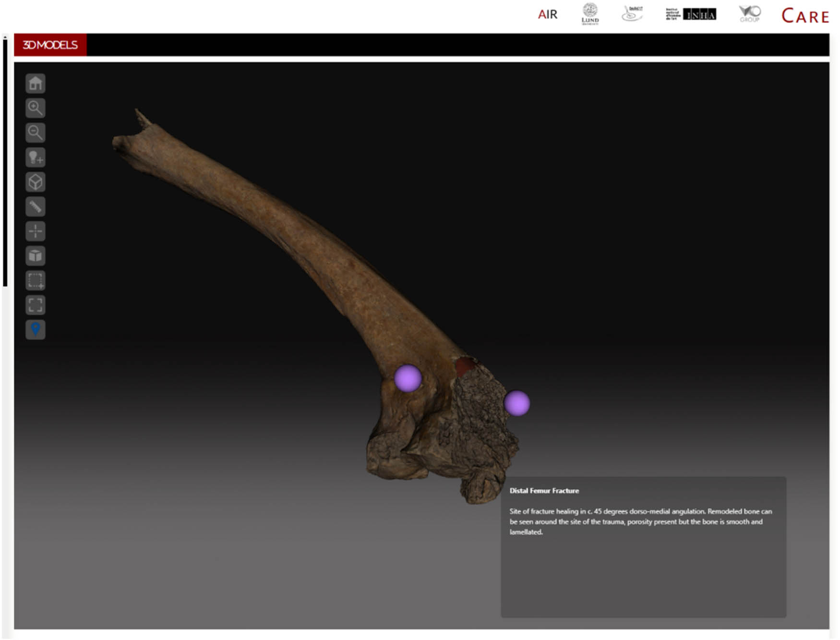Image resolution: width=840 pixels, height=640 pixels.
Task: Open the 3D MODELS tab
Action: pos(50,45)
